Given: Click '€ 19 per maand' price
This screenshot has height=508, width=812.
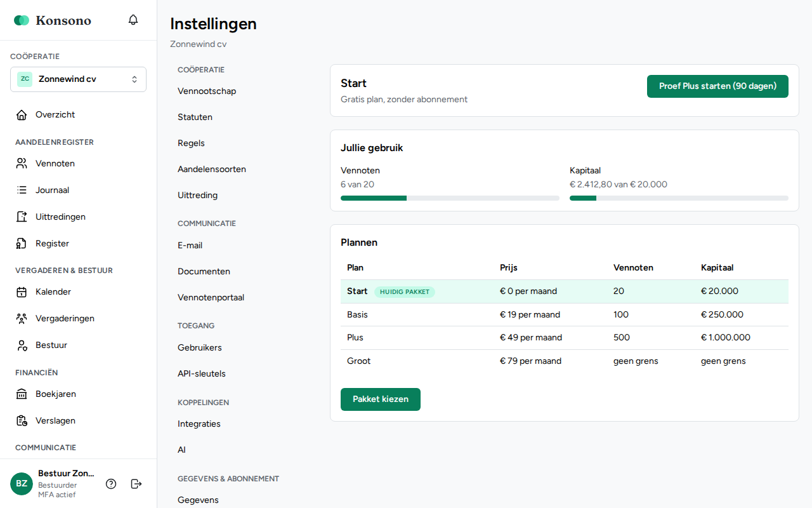Looking at the screenshot, I should pyautogui.click(x=530, y=315).
